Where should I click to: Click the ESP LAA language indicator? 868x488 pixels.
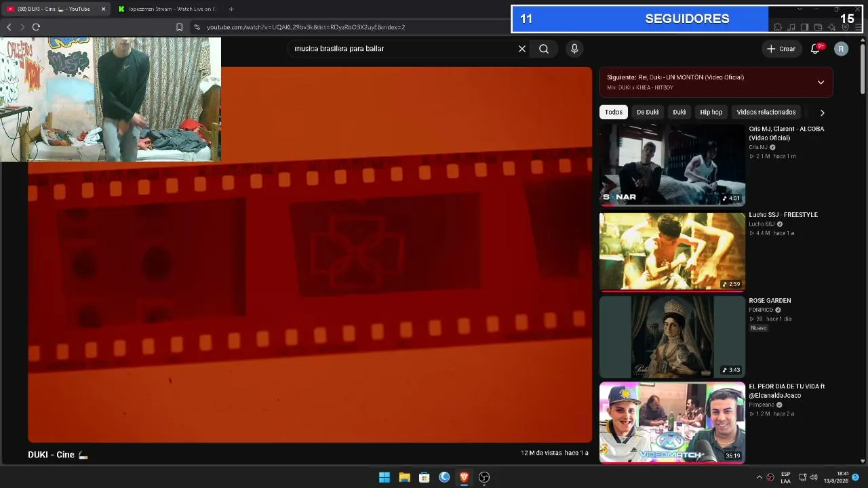(786, 477)
